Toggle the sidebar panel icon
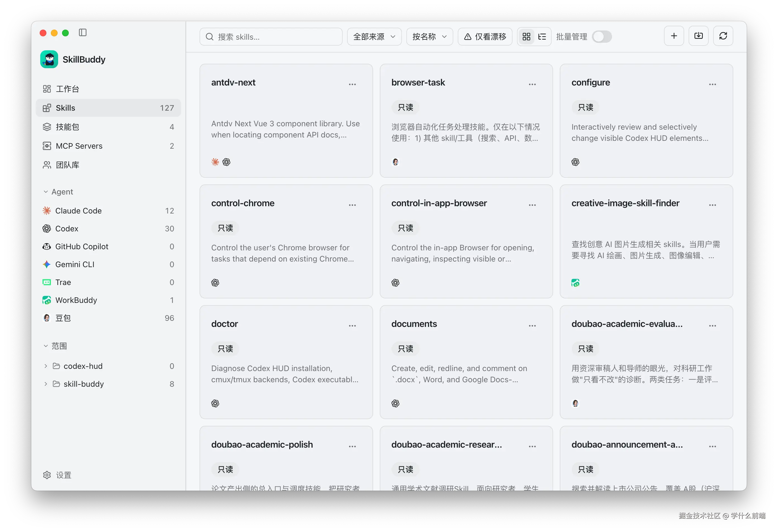The height and width of the screenshot is (532, 778). (82, 32)
